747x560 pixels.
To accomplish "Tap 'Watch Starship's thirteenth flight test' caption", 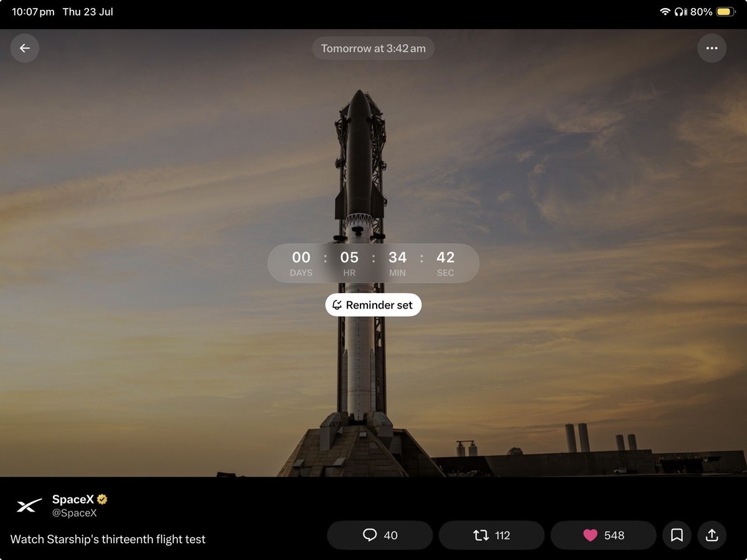I will coord(108,539).
